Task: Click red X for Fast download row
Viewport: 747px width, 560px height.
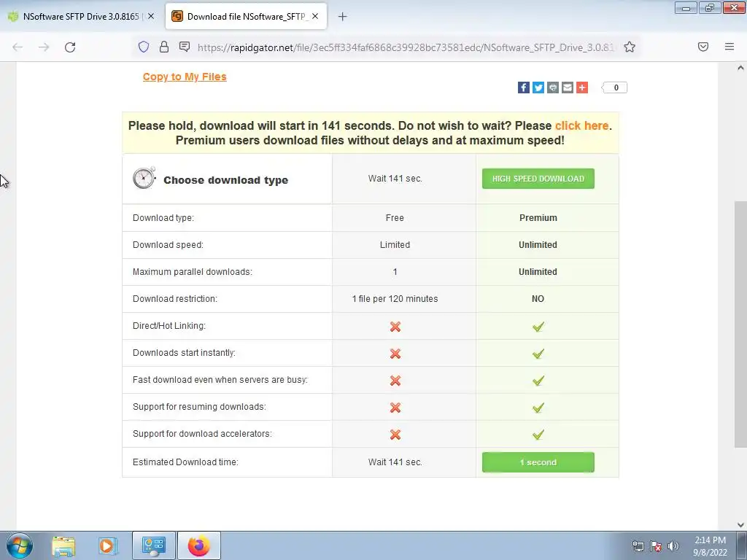Action: pyautogui.click(x=395, y=381)
